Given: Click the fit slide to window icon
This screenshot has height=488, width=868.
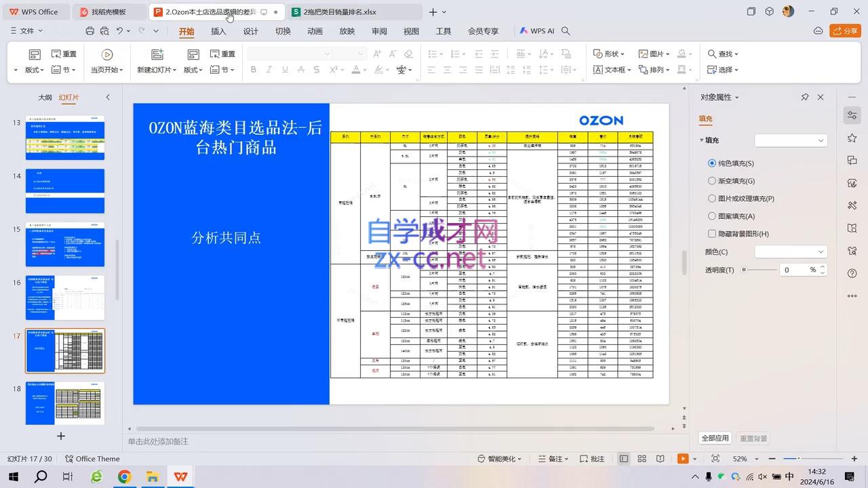Looking at the screenshot, I should [715, 459].
